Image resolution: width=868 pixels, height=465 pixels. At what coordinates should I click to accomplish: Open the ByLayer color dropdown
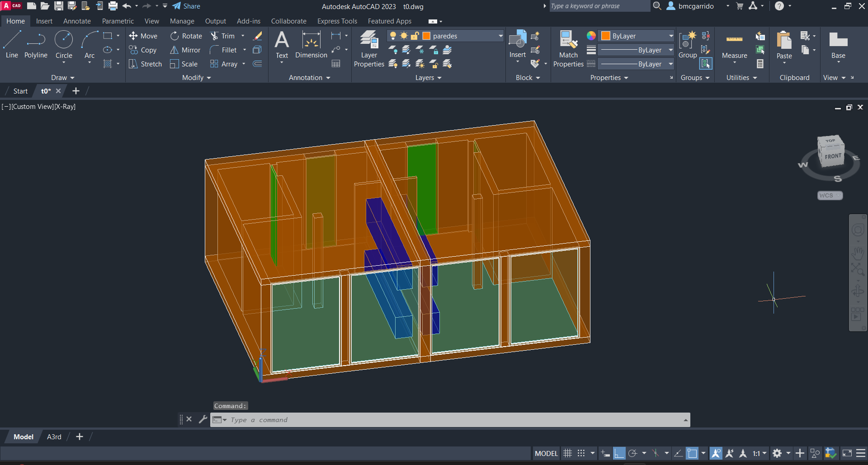671,36
